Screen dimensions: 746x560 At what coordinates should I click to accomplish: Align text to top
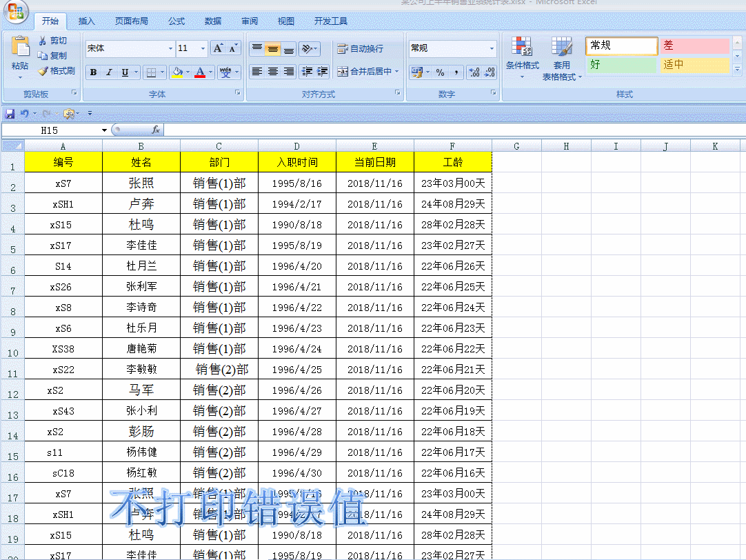coord(257,48)
